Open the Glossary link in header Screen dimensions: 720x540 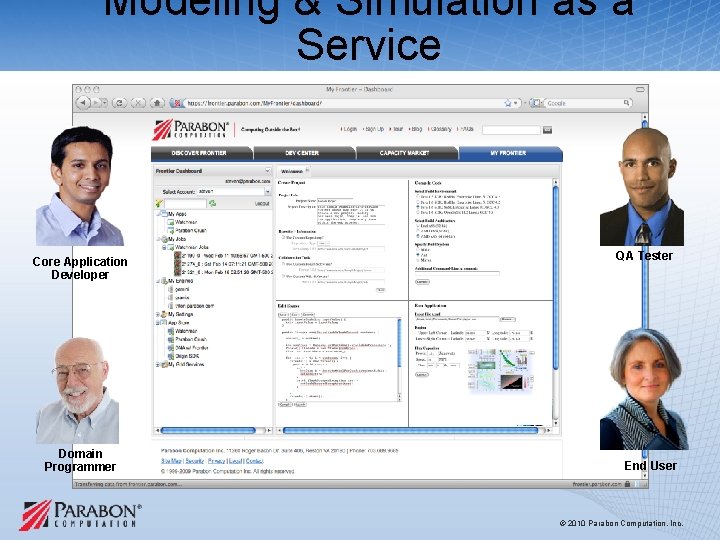click(x=441, y=129)
